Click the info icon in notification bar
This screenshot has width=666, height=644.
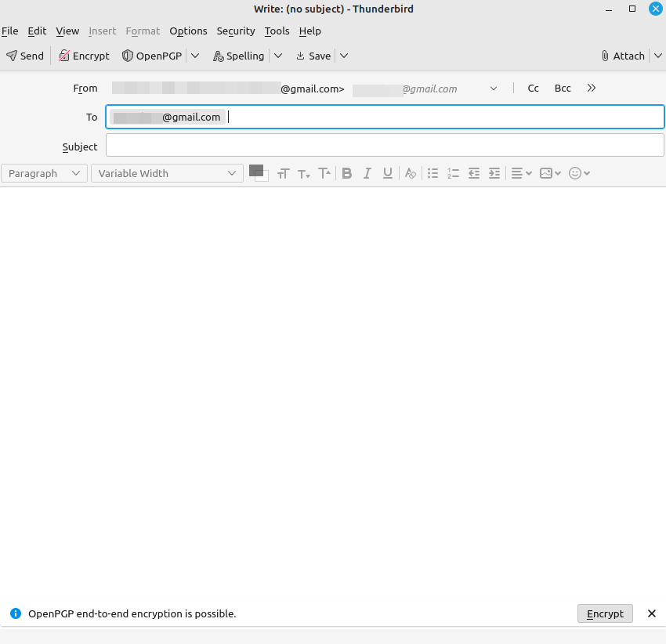[16, 613]
